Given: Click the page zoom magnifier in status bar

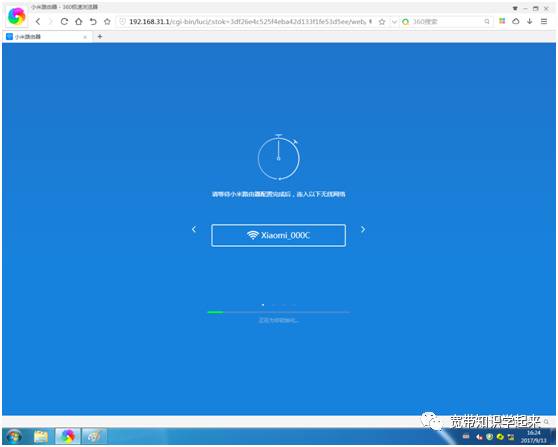Looking at the screenshot, I should click(x=546, y=422).
